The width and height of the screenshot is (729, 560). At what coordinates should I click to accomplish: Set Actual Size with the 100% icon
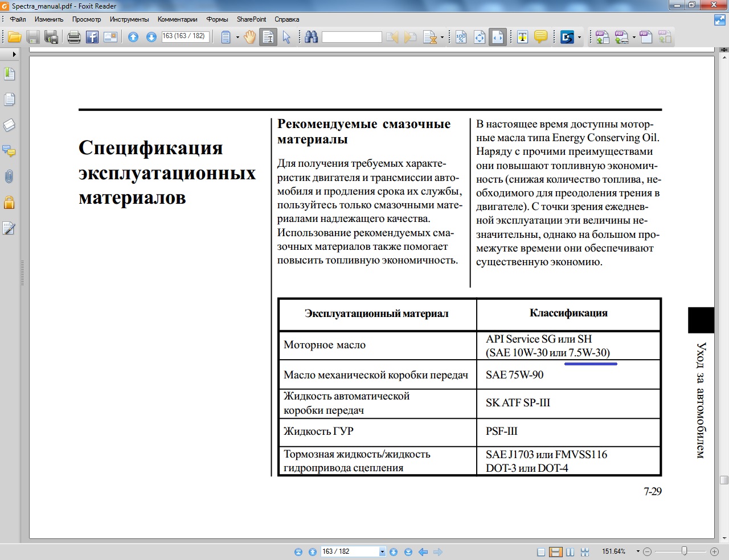click(x=461, y=38)
